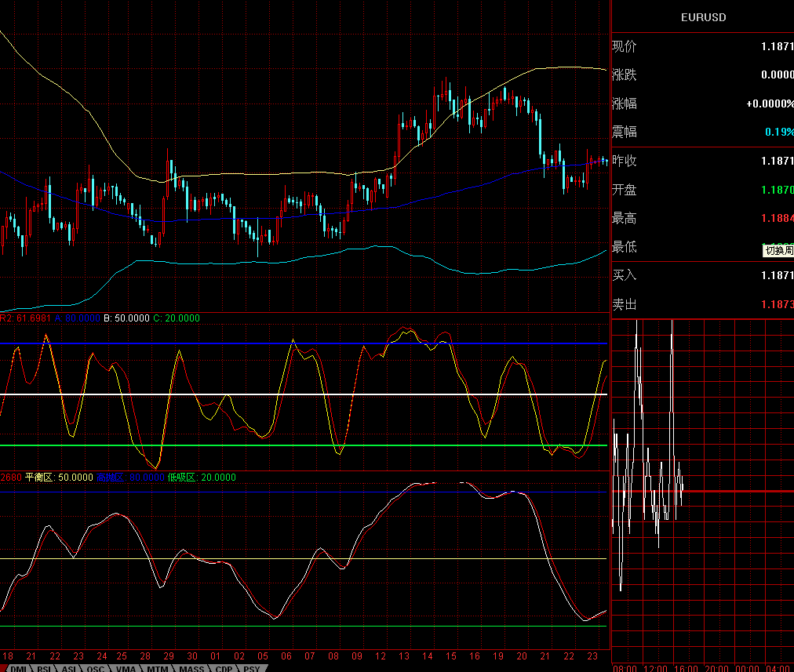794x672 pixels.
Task: Open the CDP indicator tab
Action: [224, 668]
